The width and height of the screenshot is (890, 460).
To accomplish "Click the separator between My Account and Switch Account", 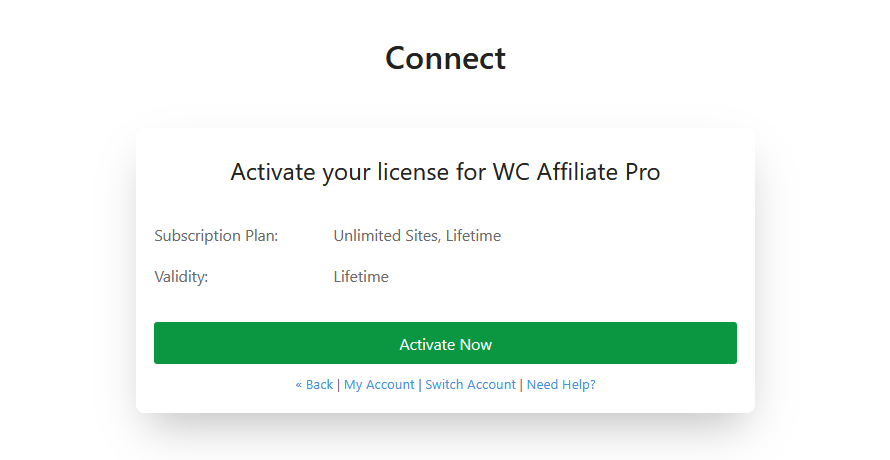I will click(420, 385).
